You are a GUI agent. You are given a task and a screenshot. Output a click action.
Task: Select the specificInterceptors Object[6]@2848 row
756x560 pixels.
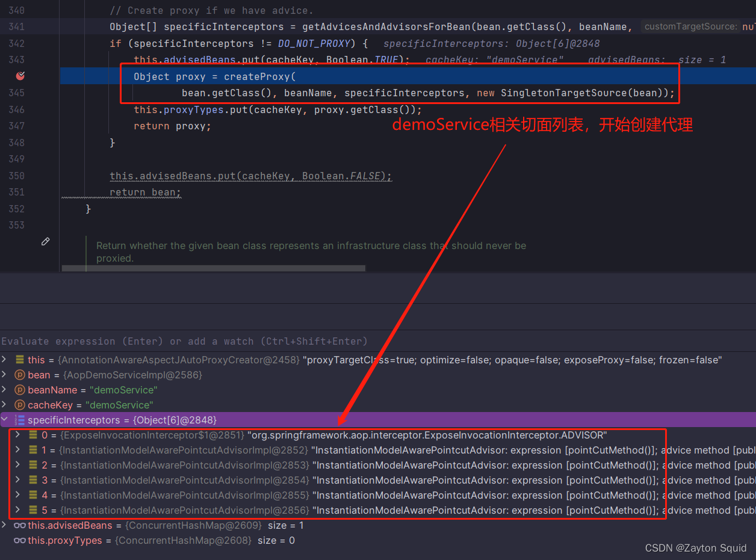point(378,420)
